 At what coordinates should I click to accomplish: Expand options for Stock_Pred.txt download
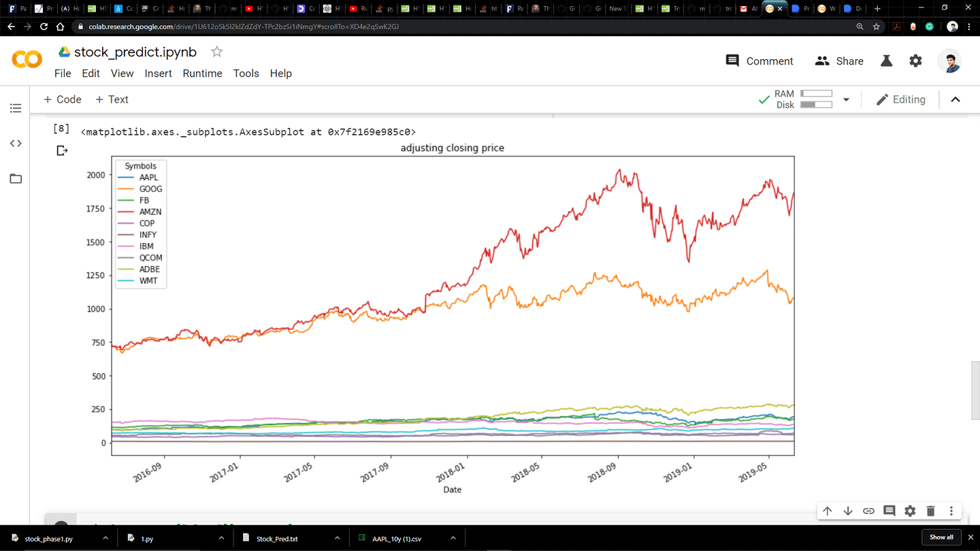[x=337, y=538]
